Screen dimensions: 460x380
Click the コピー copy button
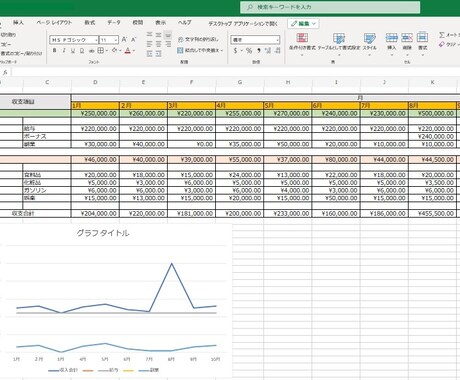click(x=6, y=44)
